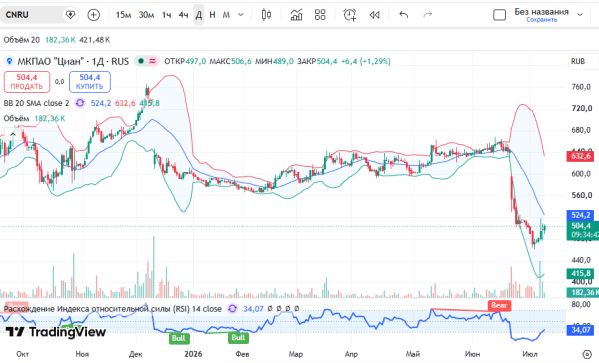Select the 15м timeframe
The image size is (599, 363).
click(123, 15)
